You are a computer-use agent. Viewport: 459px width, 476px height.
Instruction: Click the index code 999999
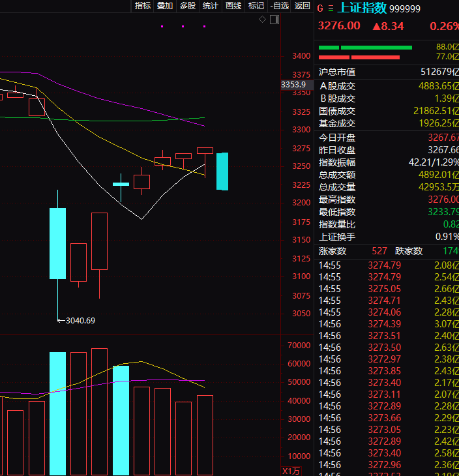click(405, 9)
